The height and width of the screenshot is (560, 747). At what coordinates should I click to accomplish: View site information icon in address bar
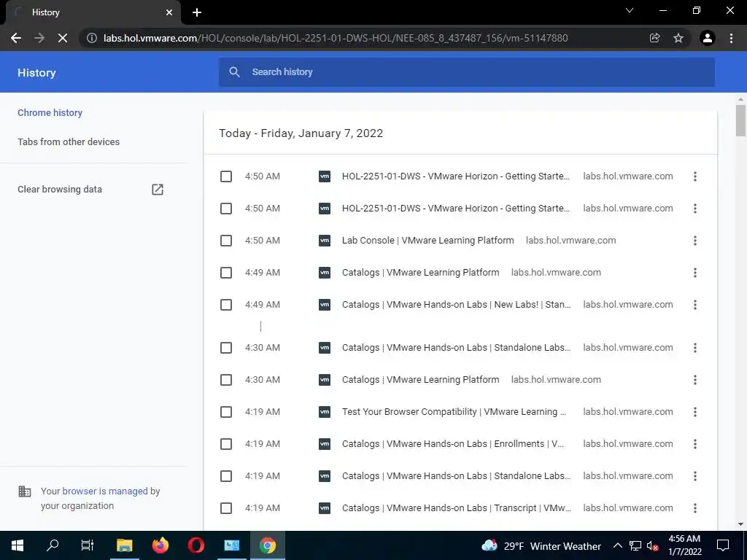coord(92,38)
